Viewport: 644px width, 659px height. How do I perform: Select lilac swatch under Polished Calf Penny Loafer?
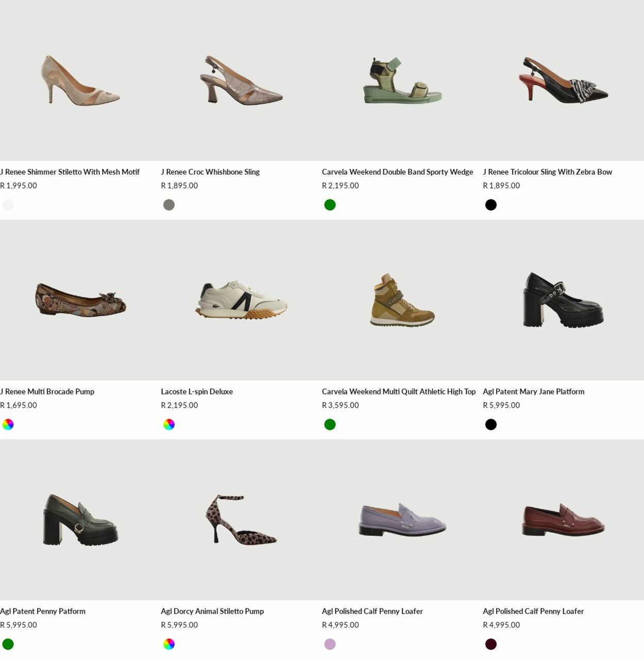330,644
